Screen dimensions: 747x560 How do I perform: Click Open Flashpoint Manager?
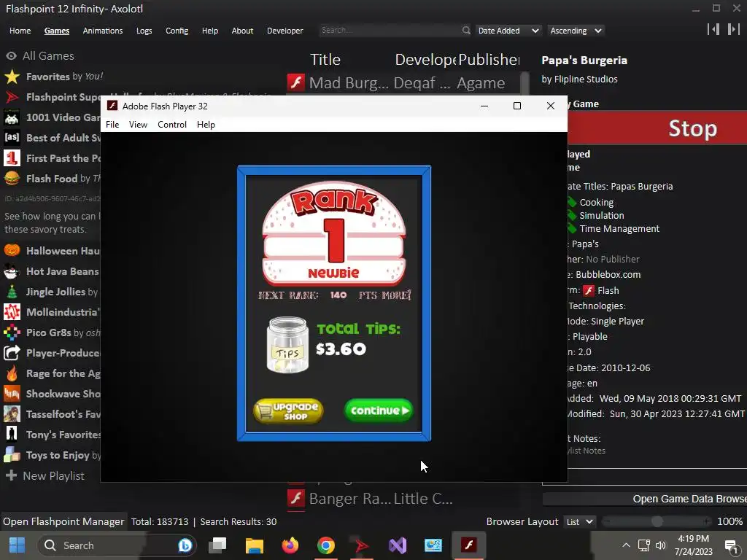coord(63,522)
